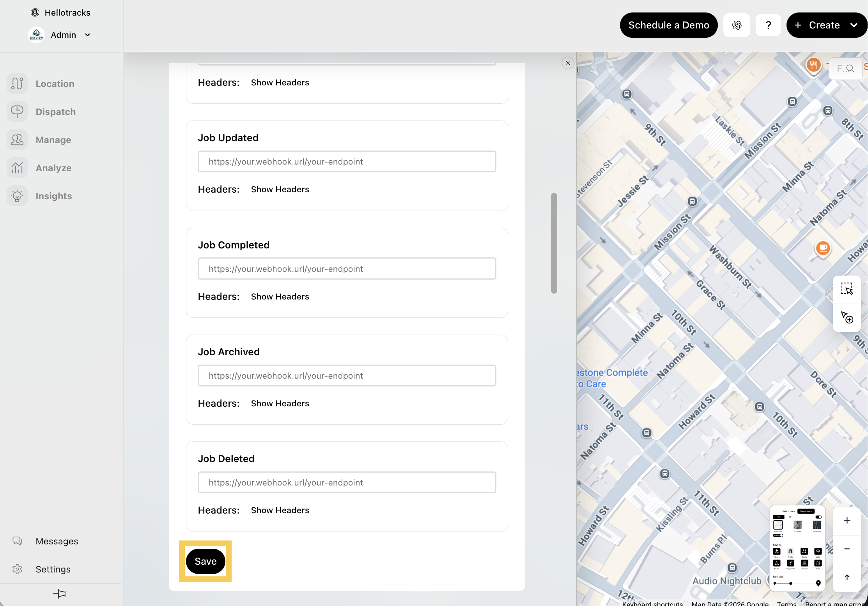Show Headers under Job Completed
This screenshot has height=606, width=868.
click(280, 297)
